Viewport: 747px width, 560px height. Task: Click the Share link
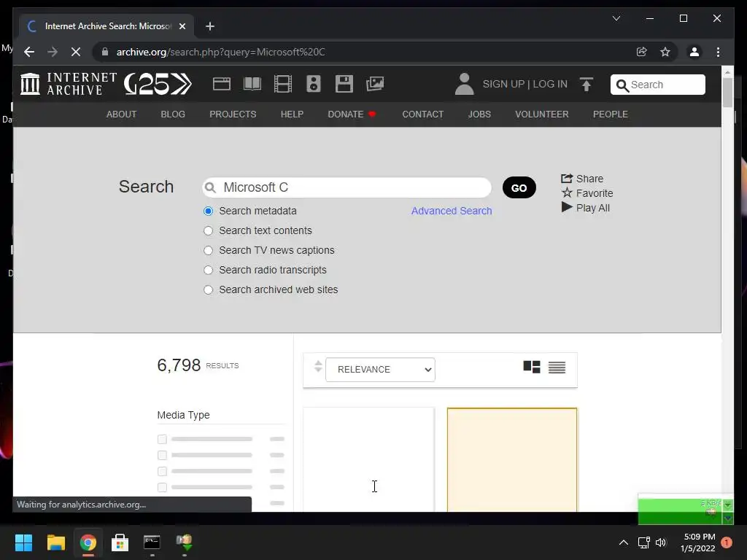[582, 179]
